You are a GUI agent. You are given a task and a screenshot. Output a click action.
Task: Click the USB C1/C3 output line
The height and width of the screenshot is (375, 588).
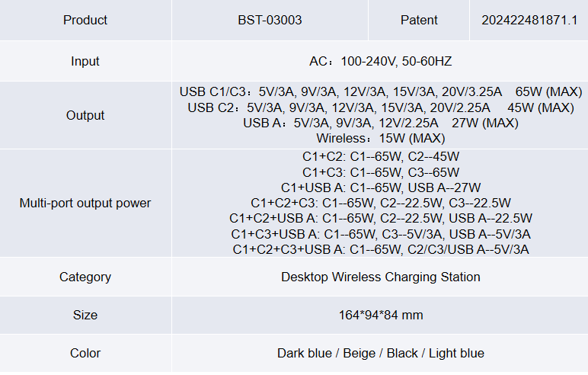380,91
